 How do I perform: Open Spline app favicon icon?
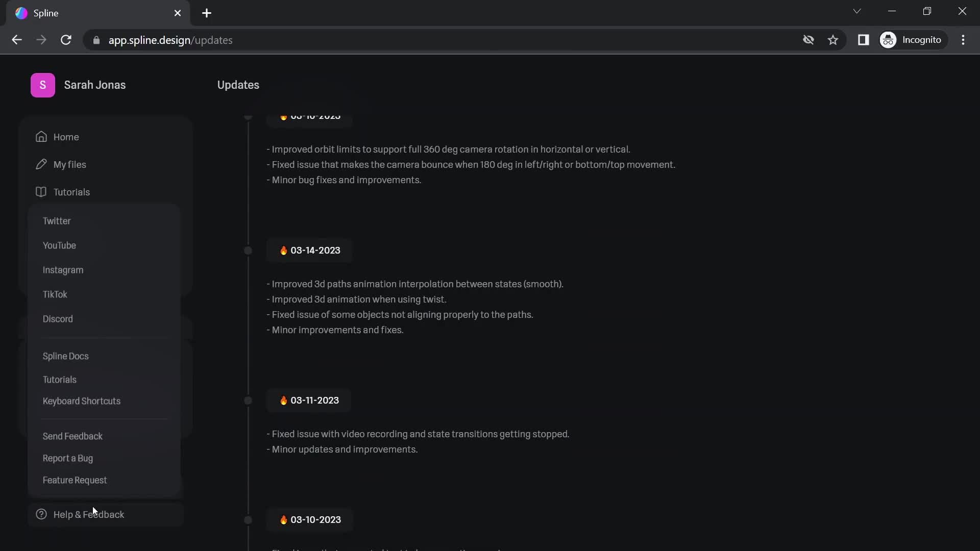pyautogui.click(x=21, y=13)
